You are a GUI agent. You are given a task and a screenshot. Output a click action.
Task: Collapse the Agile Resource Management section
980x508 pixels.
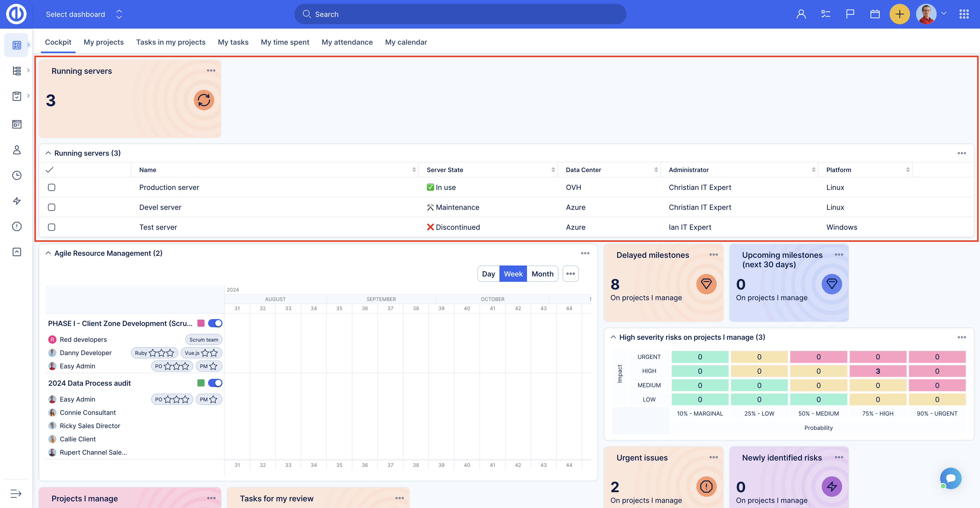pos(48,253)
